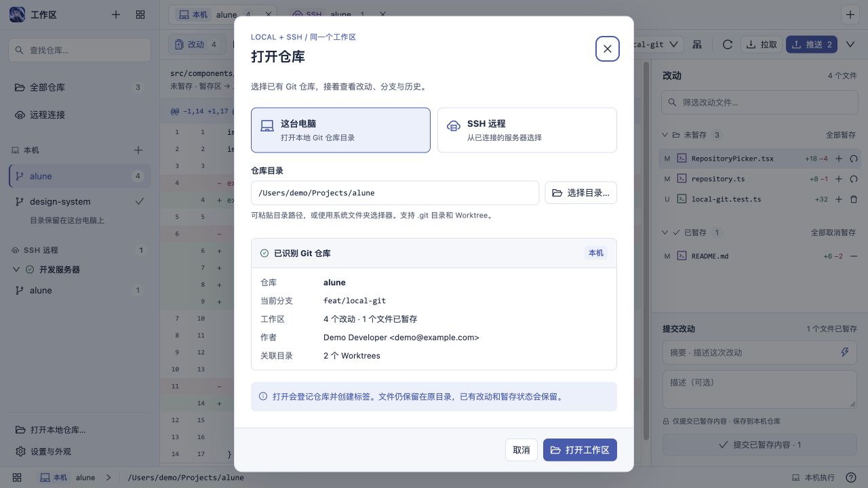Click 打开本地仓库... in the sidebar

79,430
